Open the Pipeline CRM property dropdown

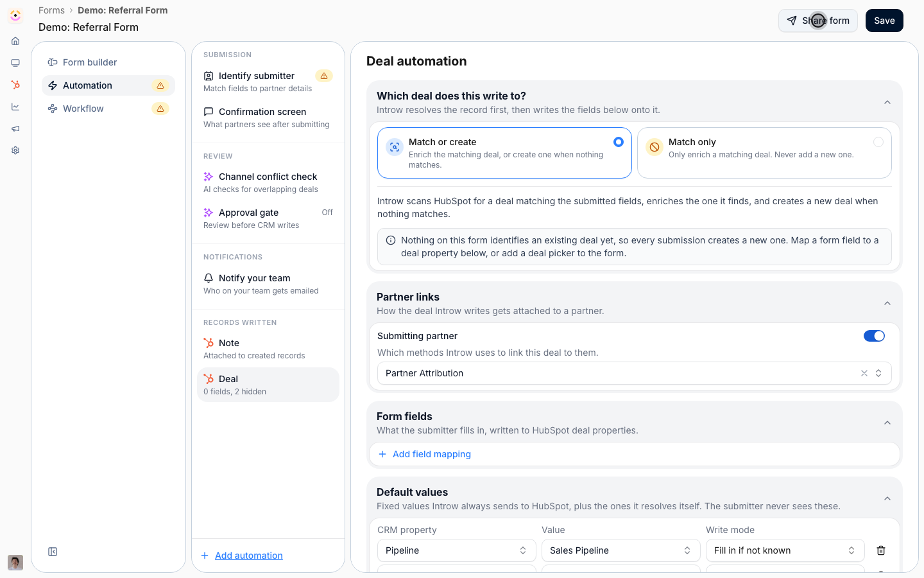(457, 550)
